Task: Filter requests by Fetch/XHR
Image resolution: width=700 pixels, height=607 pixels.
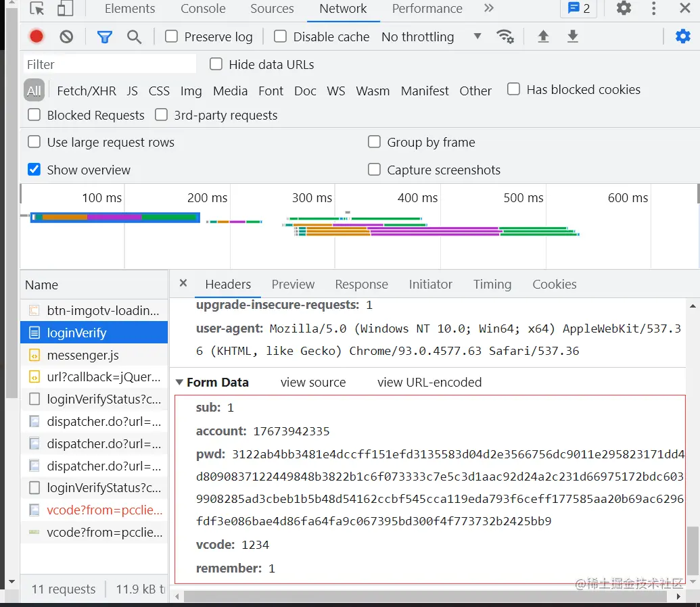Action: point(87,91)
